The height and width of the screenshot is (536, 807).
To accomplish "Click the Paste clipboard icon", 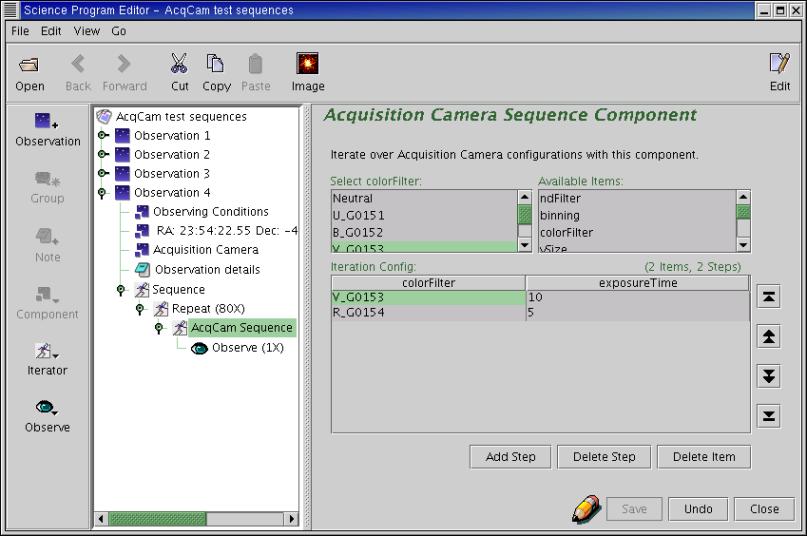I will (255, 64).
